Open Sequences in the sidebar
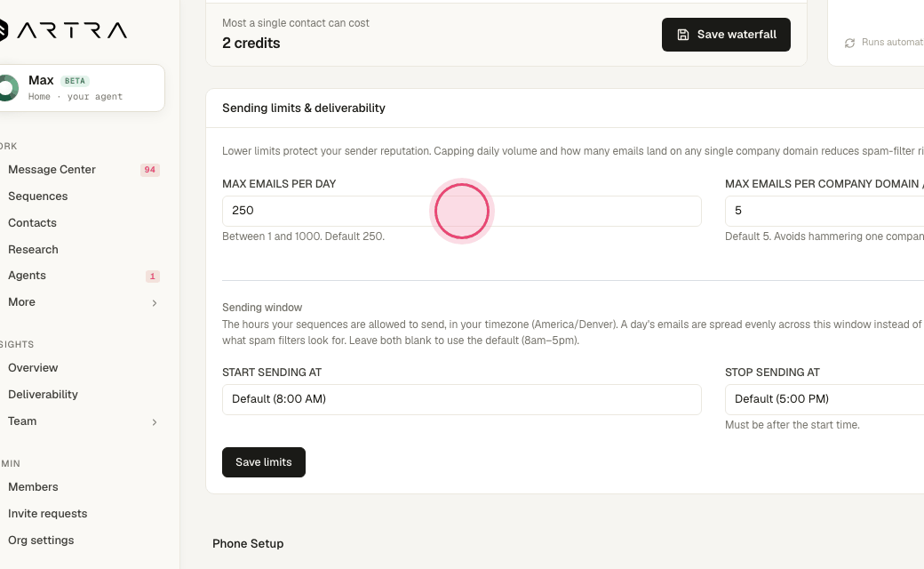Screen dimensions: 924x569 tap(37, 196)
